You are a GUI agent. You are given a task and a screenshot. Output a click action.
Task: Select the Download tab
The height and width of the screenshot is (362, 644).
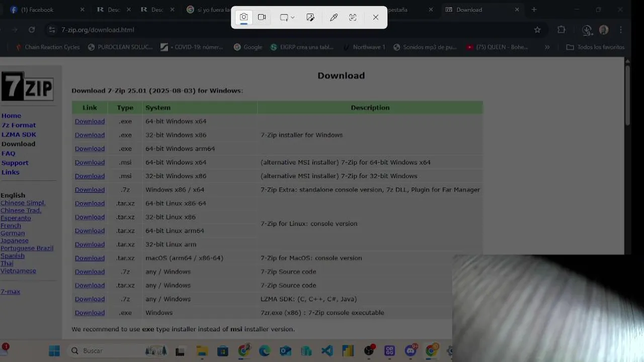[x=482, y=10]
